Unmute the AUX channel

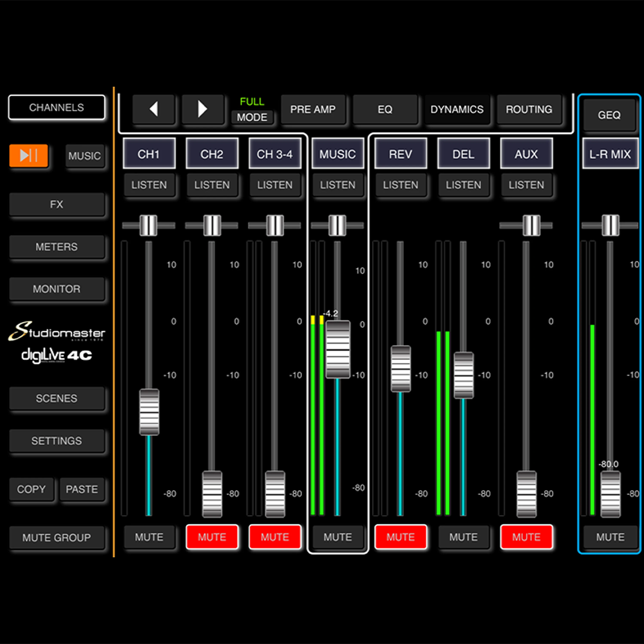[526, 537]
